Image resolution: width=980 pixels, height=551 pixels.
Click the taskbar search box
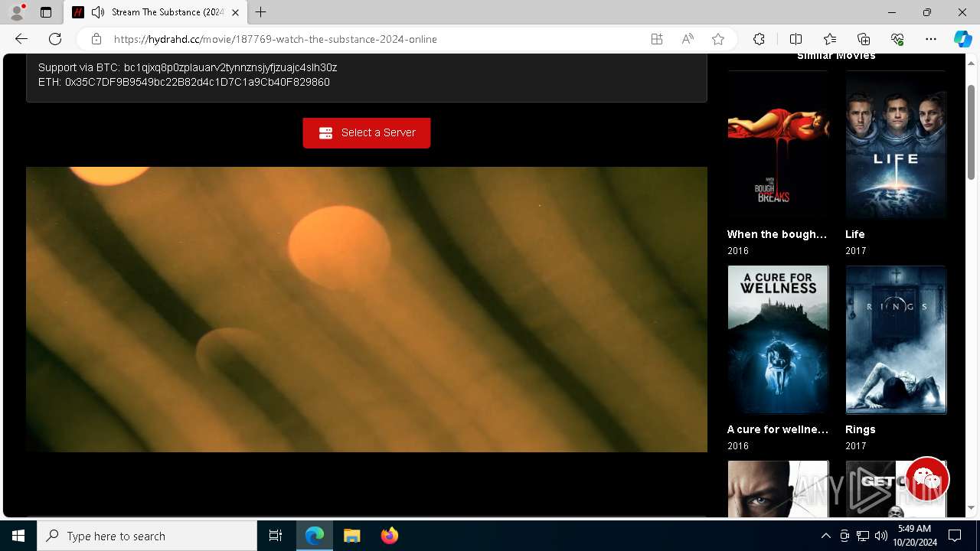[x=147, y=536]
